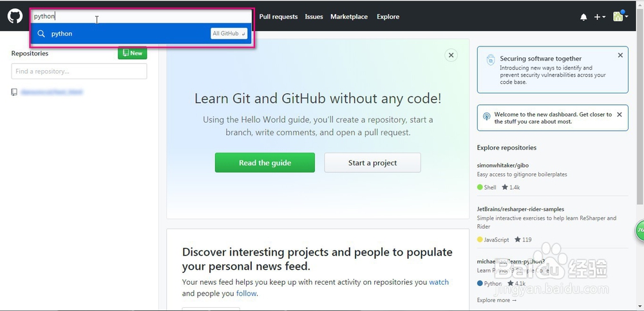The image size is (644, 311).
Task: Open the notifications bell
Action: tap(583, 17)
